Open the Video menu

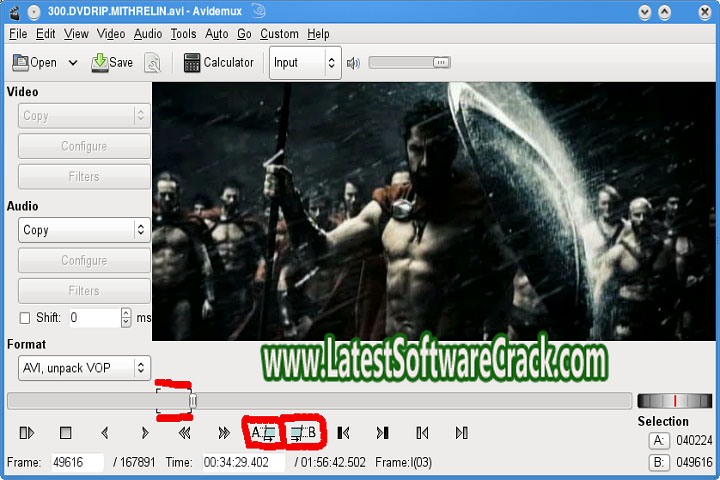[111, 34]
